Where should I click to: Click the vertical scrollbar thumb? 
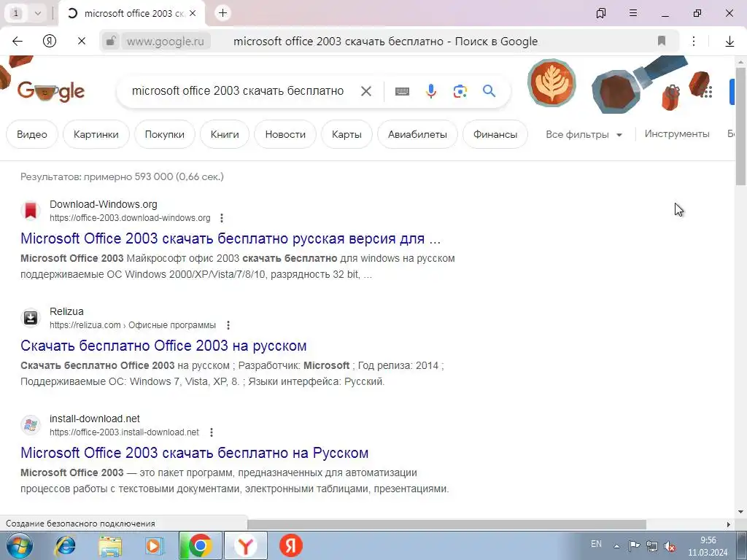coord(740,125)
